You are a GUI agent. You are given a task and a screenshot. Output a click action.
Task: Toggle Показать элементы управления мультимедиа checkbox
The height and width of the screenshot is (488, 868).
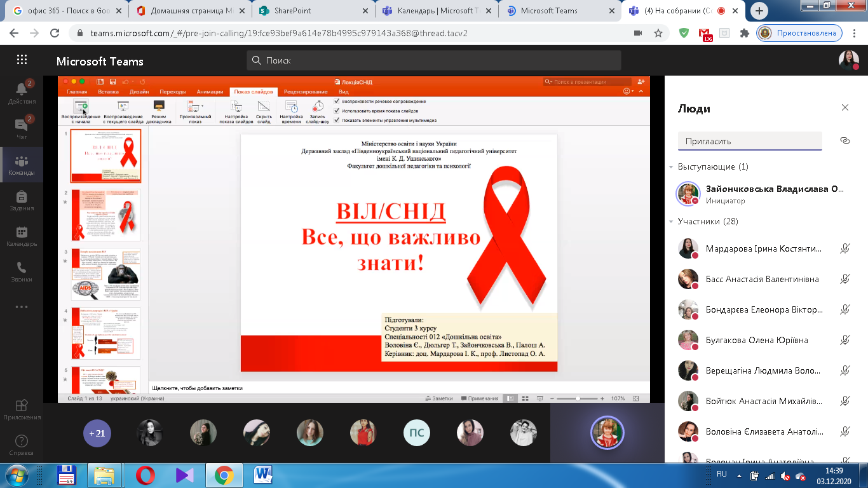pyautogui.click(x=337, y=120)
